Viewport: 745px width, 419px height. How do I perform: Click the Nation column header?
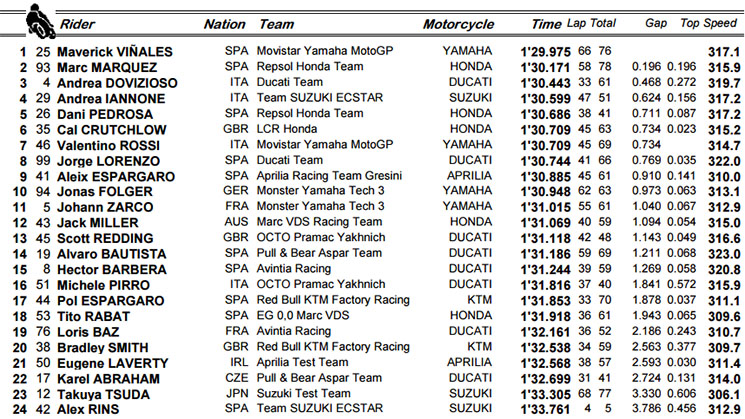point(224,24)
